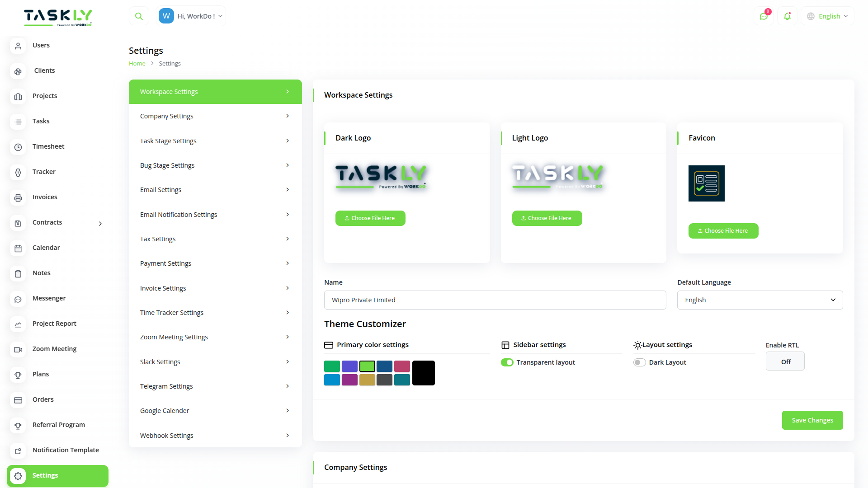The width and height of the screenshot is (868, 488).
Task: Open the search icon in top bar
Action: [x=139, y=15]
